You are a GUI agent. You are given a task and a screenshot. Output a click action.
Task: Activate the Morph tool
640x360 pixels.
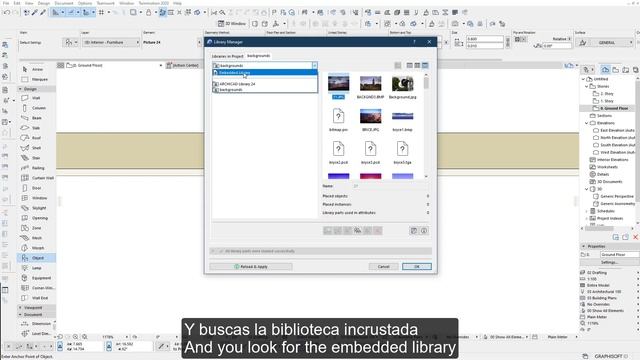(37, 248)
